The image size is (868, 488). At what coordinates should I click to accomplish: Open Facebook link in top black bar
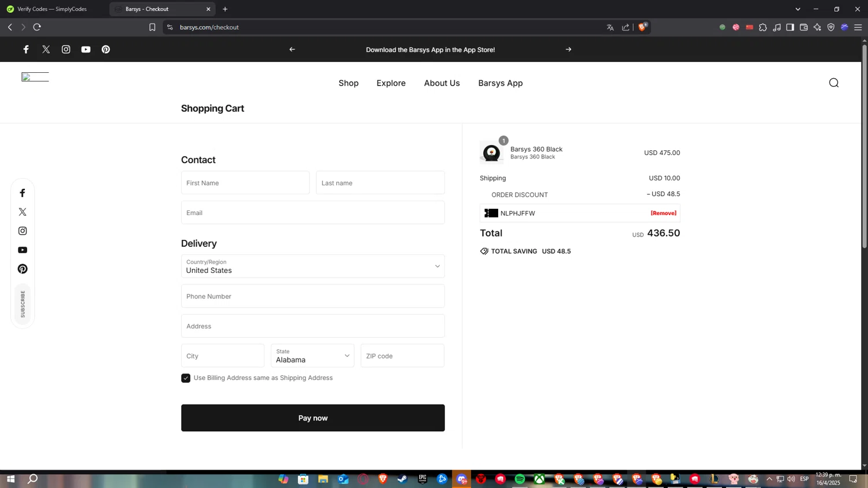pyautogui.click(x=26, y=50)
